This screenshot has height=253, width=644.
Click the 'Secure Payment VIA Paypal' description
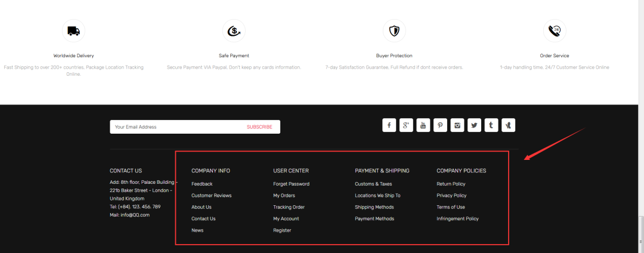(234, 67)
